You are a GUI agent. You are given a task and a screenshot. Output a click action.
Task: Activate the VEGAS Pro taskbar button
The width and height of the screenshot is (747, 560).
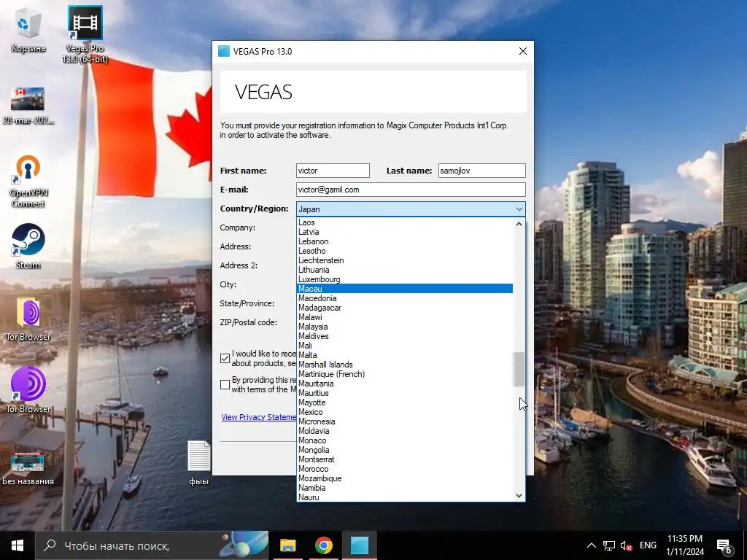click(359, 545)
